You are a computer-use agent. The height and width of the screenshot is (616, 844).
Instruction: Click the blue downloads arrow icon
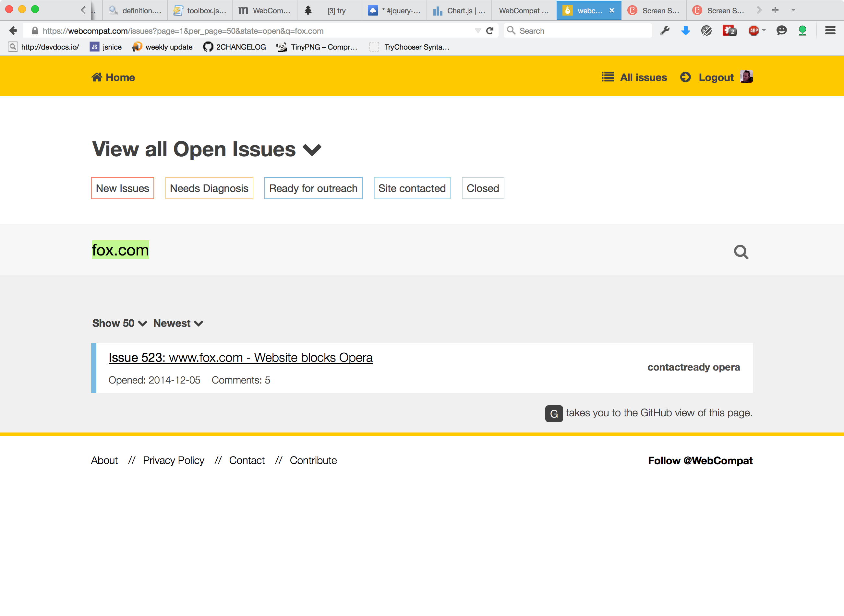tap(685, 31)
